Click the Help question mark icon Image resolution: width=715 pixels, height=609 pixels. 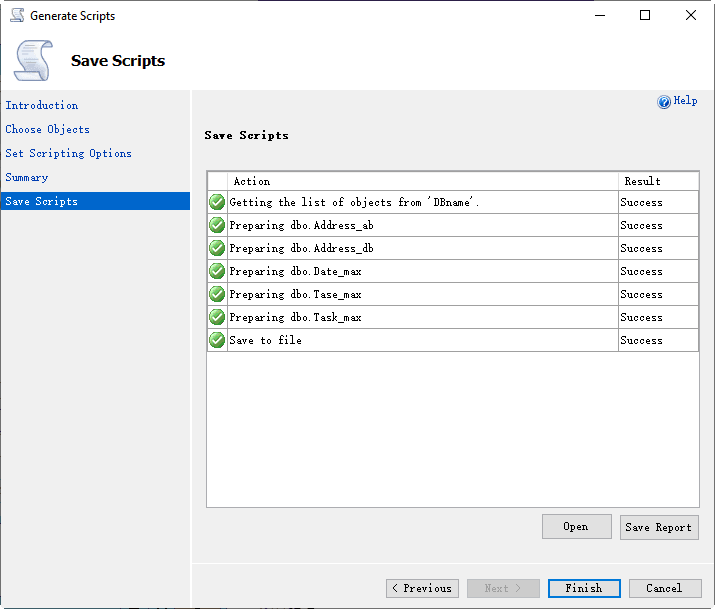coord(664,102)
